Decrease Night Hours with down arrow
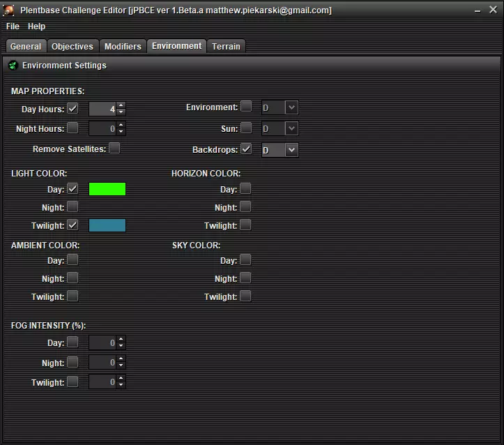 point(121,132)
